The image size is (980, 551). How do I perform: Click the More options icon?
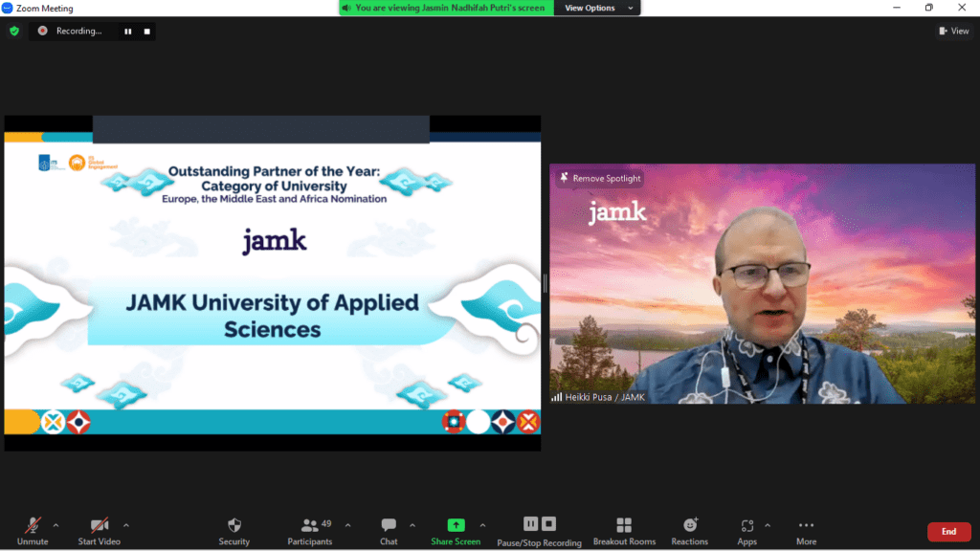[806, 525]
